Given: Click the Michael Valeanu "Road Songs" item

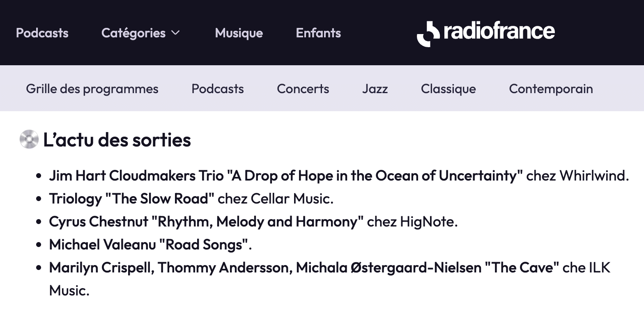Looking at the screenshot, I should coord(150,245).
